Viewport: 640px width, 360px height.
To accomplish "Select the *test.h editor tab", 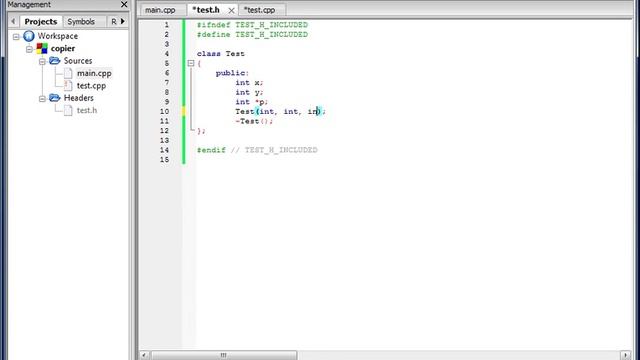I will (x=206, y=10).
